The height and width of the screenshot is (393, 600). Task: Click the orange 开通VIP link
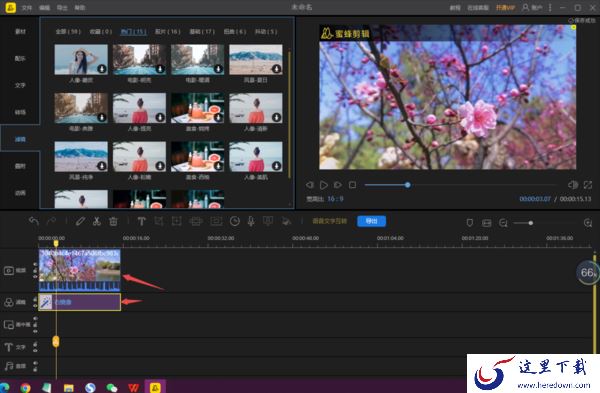(505, 8)
